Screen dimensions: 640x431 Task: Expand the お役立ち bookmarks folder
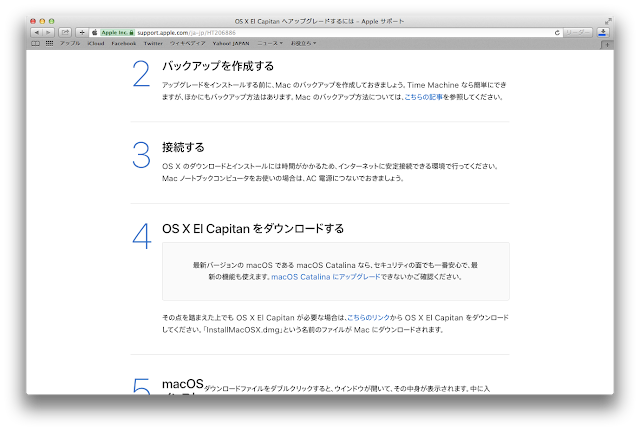tap(303, 43)
